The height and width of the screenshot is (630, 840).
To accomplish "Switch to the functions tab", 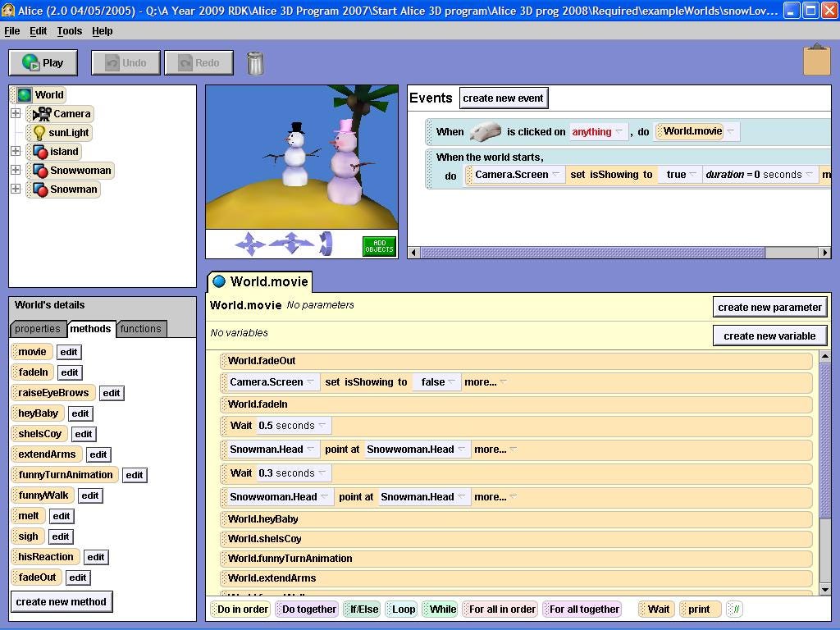I will coord(141,329).
